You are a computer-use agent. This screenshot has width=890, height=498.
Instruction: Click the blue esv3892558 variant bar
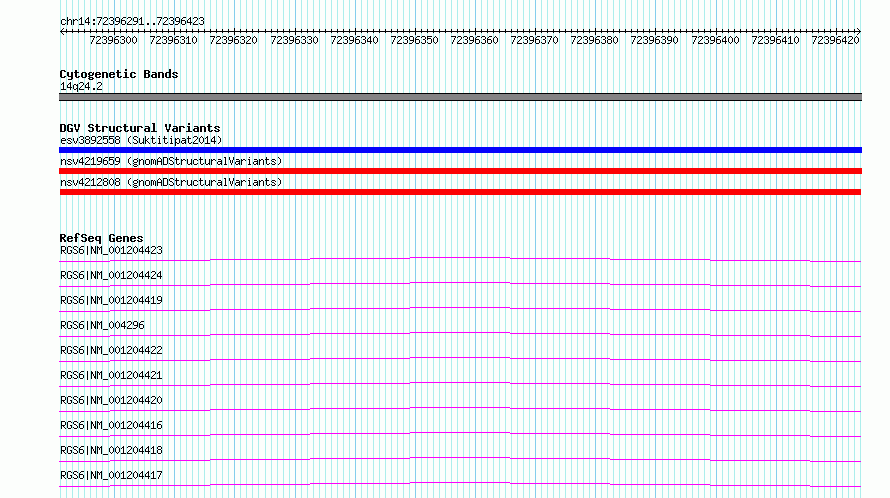[460, 150]
